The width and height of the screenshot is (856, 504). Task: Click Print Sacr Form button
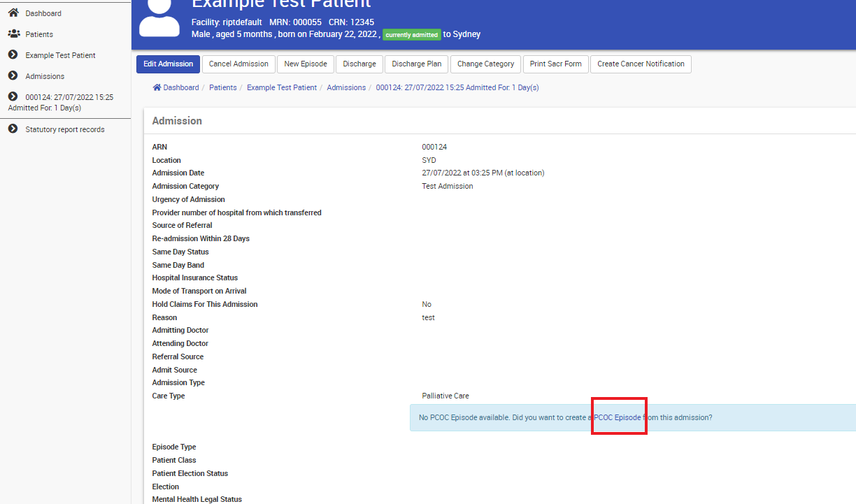tap(555, 64)
